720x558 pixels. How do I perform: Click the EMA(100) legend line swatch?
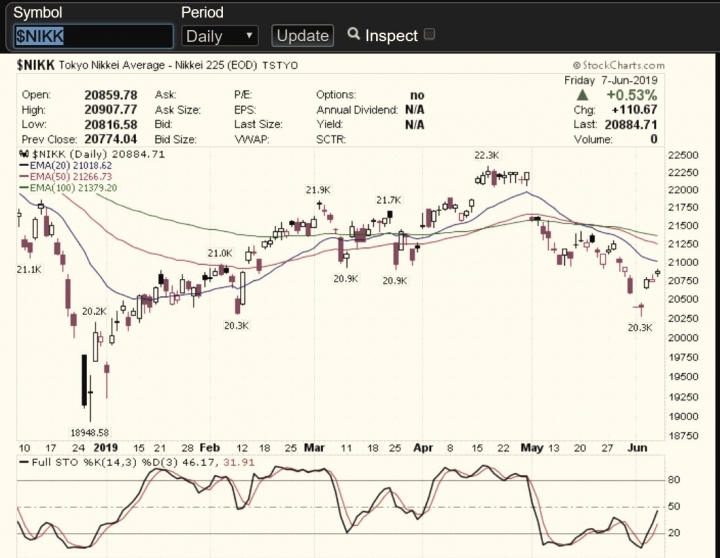(24, 188)
